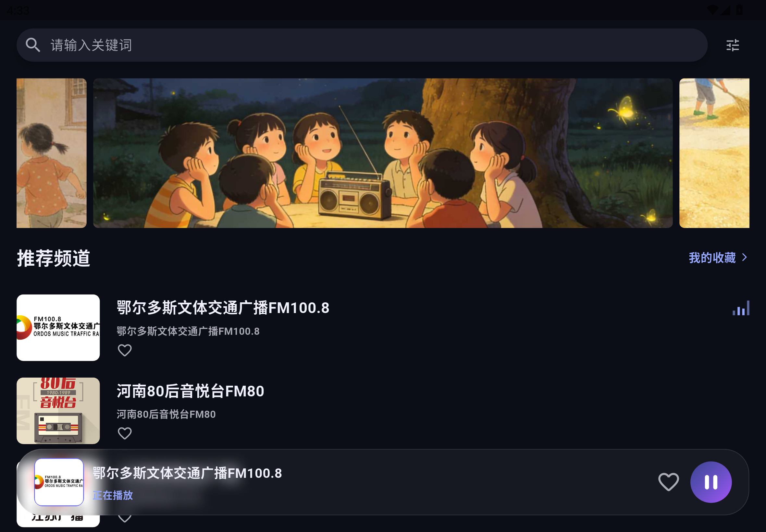This screenshot has height=532, width=766.
Task: Show the next banner with sweeping grain
Action: coord(714,153)
